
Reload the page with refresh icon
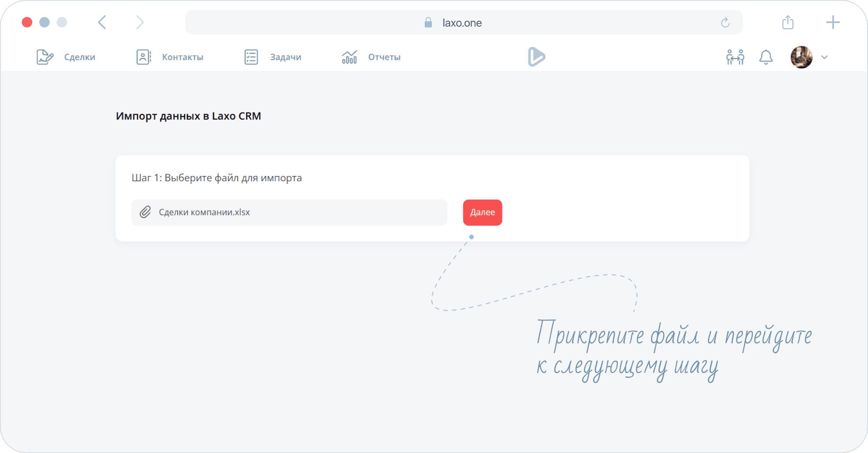(x=725, y=22)
